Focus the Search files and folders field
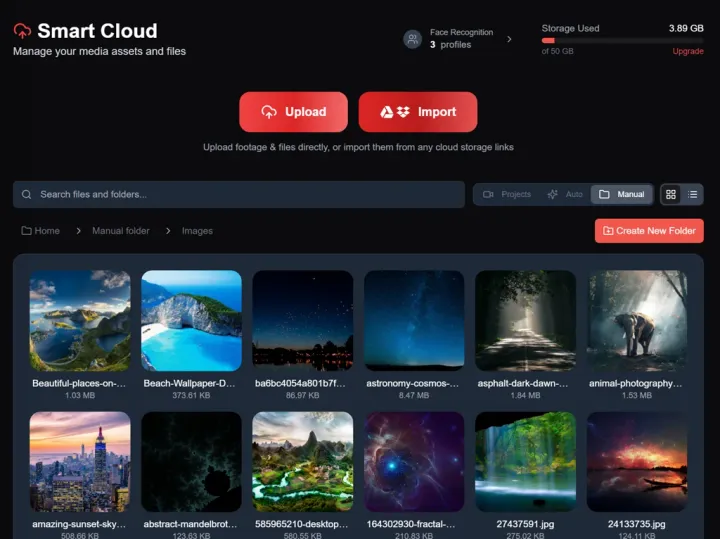Viewport: 720px width, 539px height. 239,194
